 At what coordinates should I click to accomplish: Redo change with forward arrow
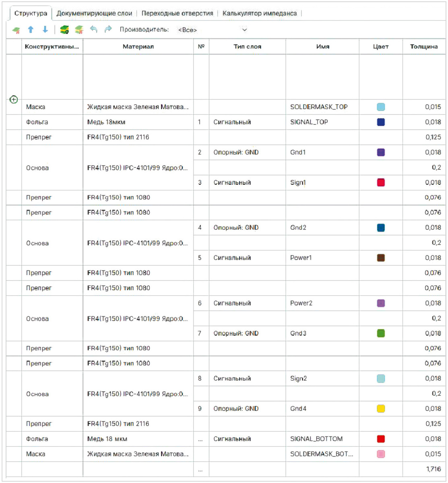click(108, 29)
